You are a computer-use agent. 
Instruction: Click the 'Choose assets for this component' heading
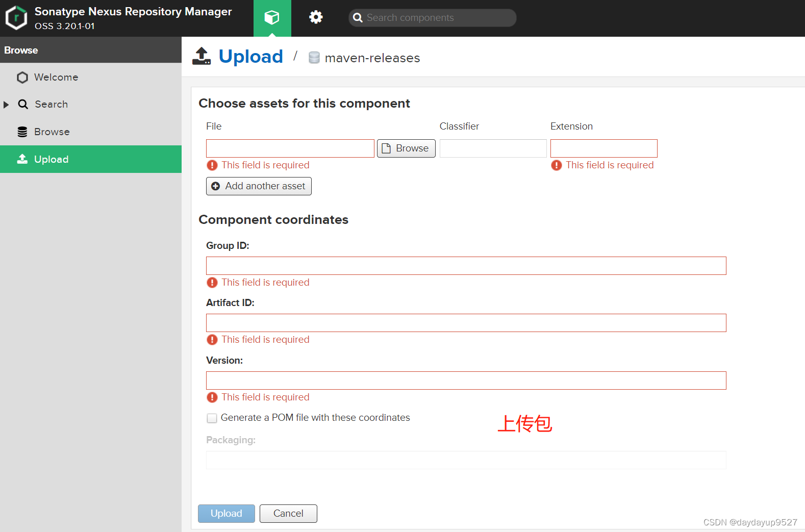(x=304, y=104)
